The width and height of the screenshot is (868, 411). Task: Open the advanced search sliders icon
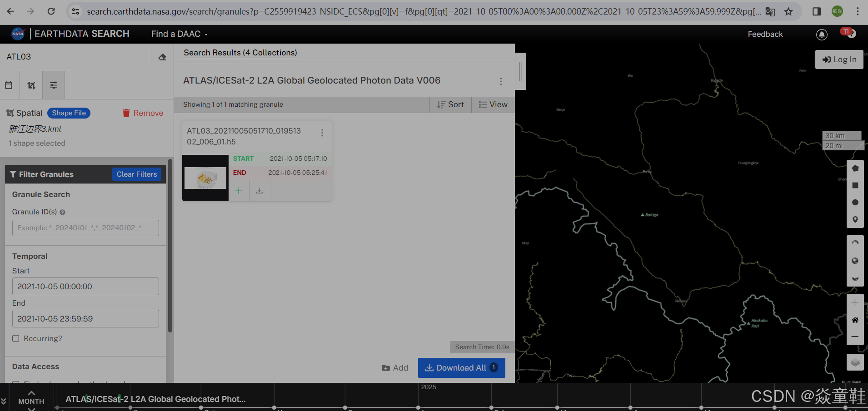click(54, 85)
